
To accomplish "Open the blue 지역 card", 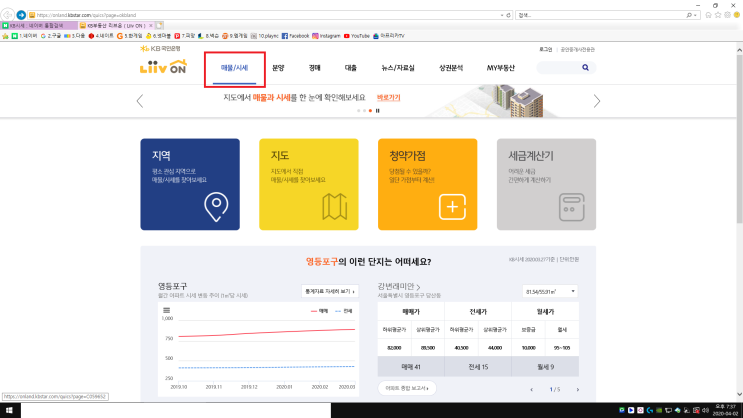I will (190, 184).
